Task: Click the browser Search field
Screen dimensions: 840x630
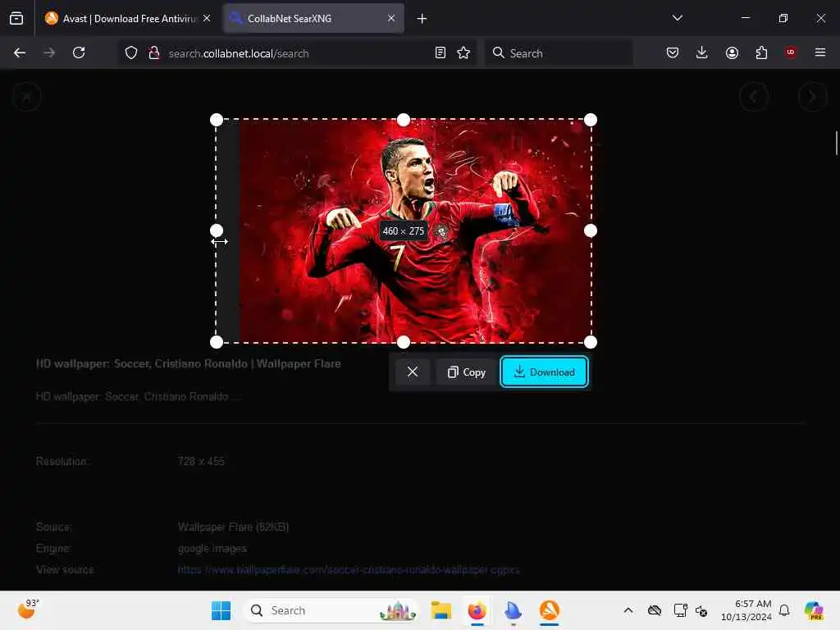Action: [x=559, y=53]
